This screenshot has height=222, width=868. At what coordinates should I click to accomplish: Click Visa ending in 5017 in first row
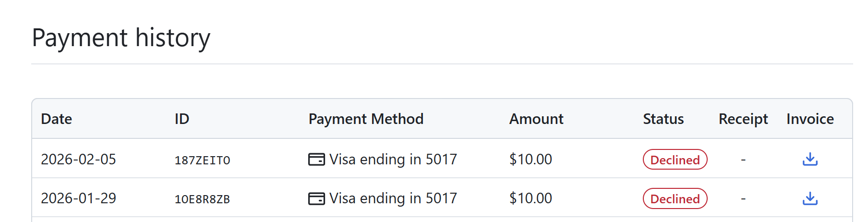click(393, 159)
